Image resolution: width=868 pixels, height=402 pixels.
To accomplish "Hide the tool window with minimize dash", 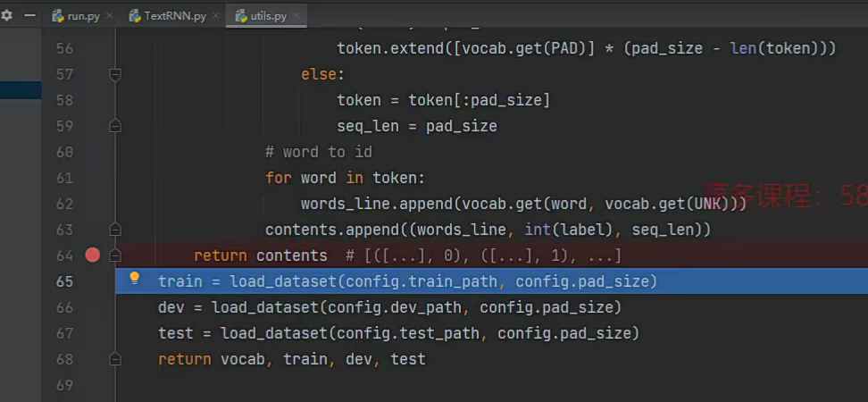I will click(29, 15).
